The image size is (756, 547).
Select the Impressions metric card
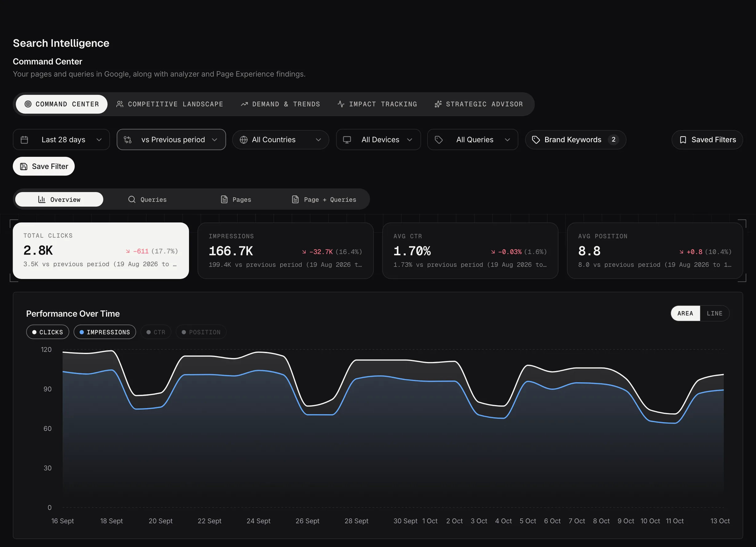pyautogui.click(x=286, y=251)
